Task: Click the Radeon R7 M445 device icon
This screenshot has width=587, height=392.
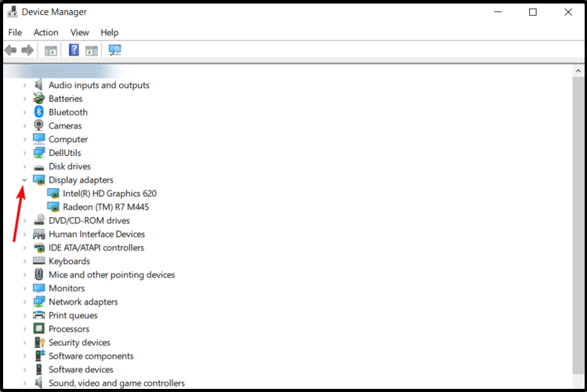Action: click(x=53, y=207)
